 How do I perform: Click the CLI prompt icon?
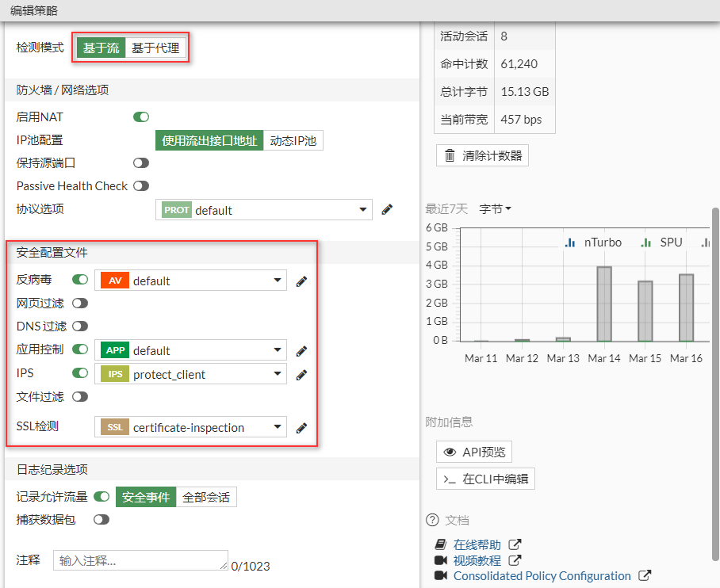pos(450,479)
